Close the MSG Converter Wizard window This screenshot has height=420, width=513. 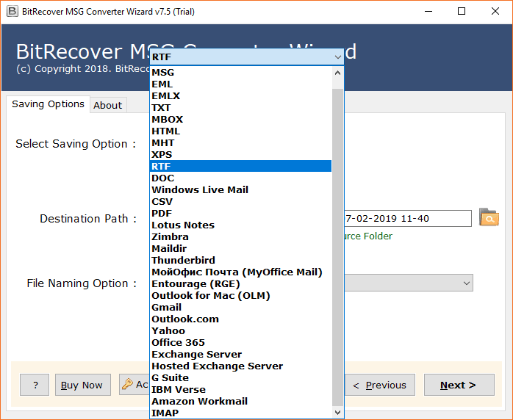495,12
